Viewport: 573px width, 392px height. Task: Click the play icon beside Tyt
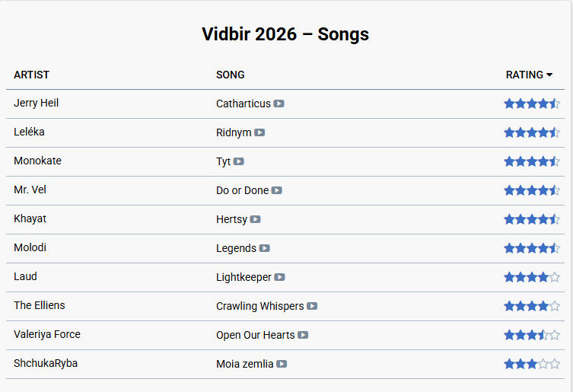[239, 161]
